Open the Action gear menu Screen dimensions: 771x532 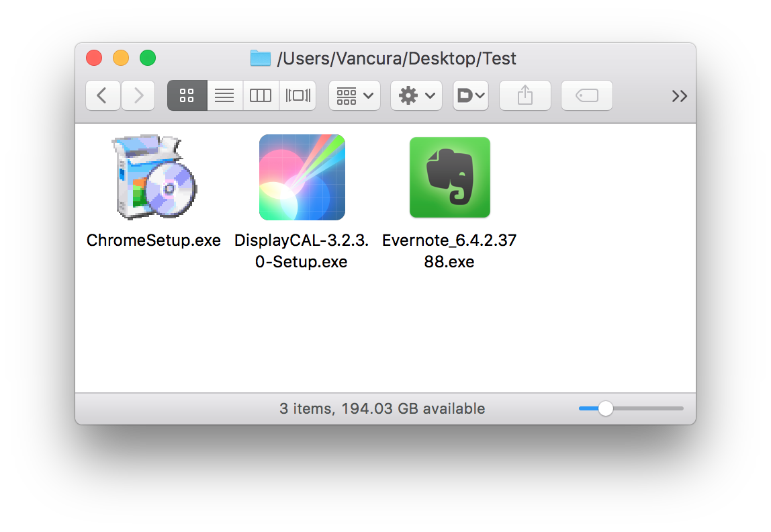(x=416, y=95)
